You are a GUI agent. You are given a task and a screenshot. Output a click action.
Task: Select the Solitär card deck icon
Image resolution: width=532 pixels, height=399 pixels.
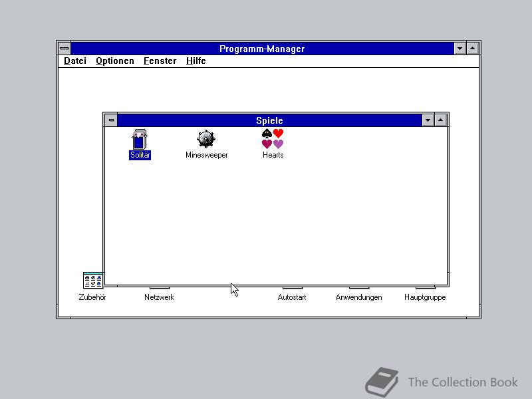coord(140,139)
